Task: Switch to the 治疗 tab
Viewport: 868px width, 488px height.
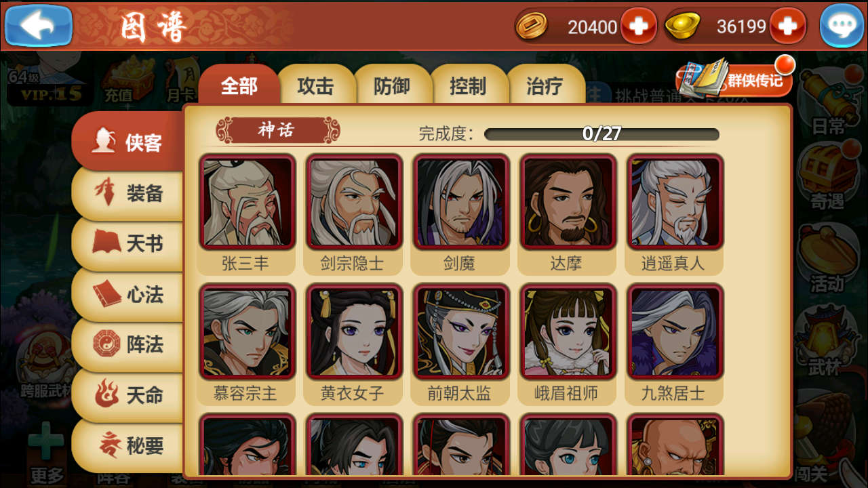Action: pos(545,85)
